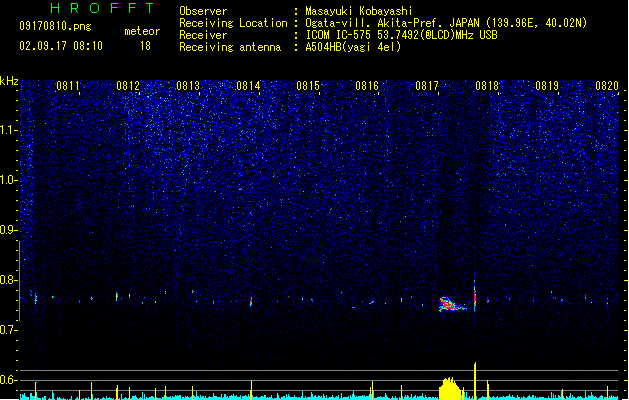Select the filename 09170810.png
The height and width of the screenshot is (400, 629).
[55, 26]
